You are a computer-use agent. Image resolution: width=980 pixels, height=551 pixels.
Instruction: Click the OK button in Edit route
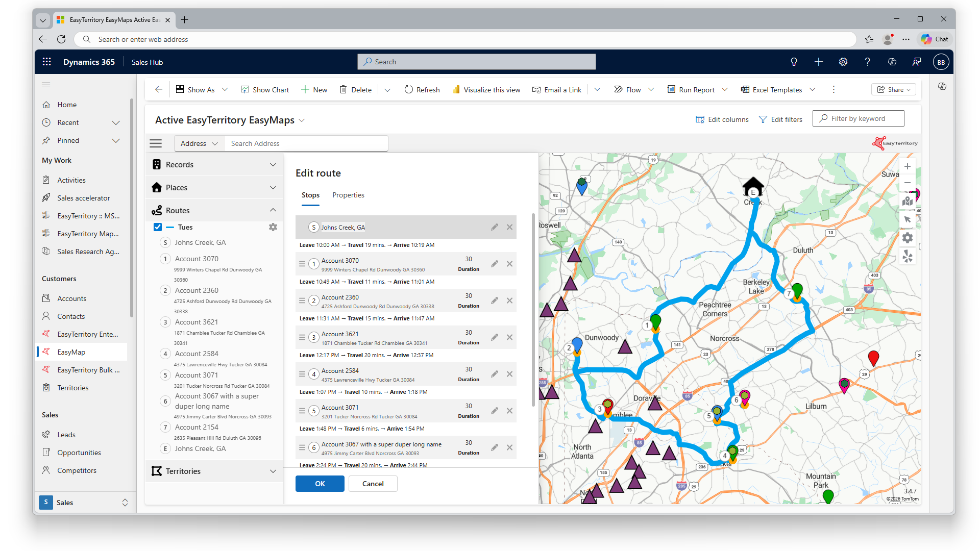320,484
